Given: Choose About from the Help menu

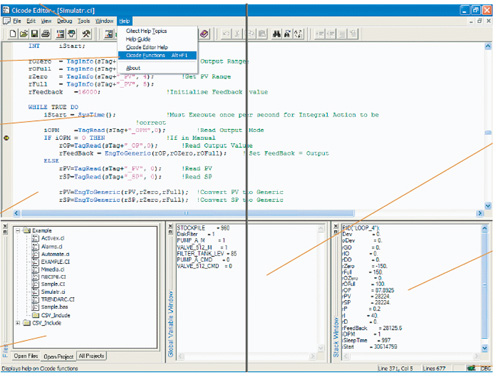Looking at the screenshot, I should (133, 68).
